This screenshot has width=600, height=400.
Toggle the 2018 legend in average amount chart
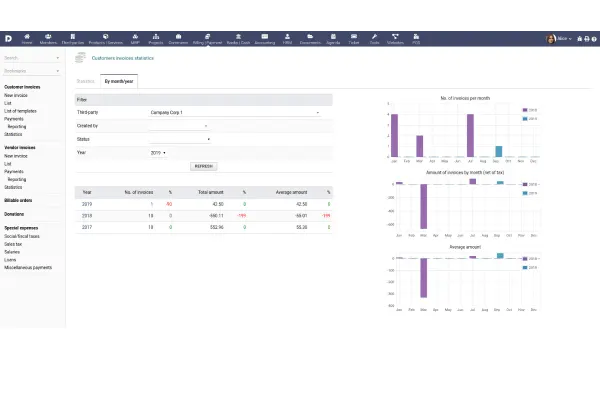coord(531,258)
